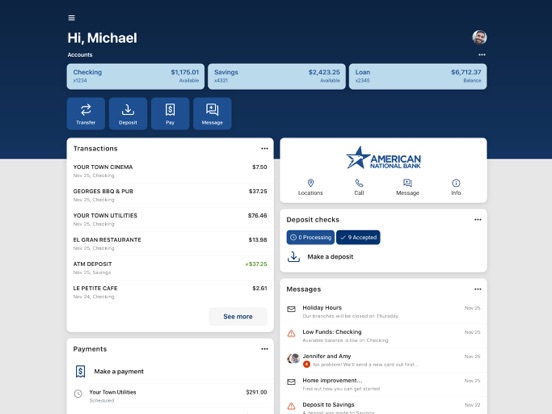Click the American National Bank logo
Viewport: 552px width, 414px height.
pyautogui.click(x=383, y=158)
